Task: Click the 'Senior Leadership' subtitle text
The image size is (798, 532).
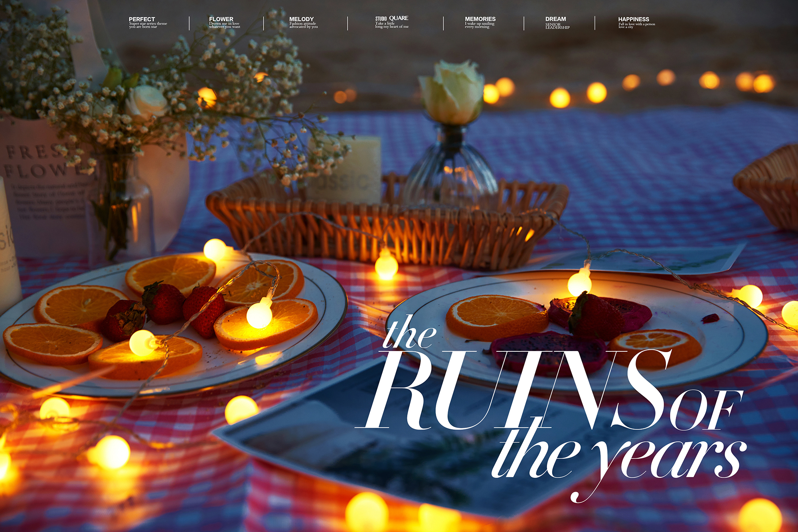Action: [x=557, y=26]
